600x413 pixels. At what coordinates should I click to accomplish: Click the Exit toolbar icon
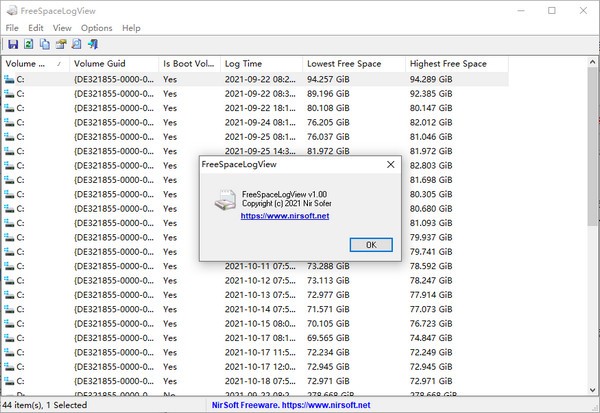pos(93,44)
